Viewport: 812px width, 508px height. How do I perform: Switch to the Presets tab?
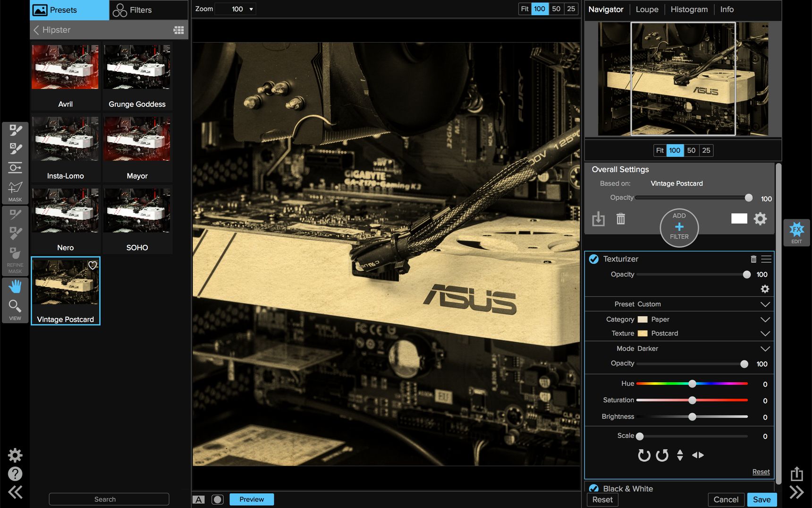(69, 10)
